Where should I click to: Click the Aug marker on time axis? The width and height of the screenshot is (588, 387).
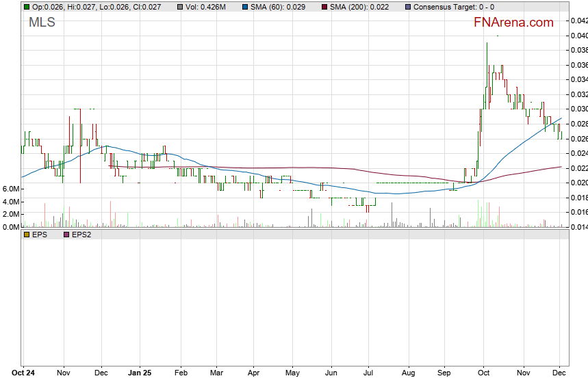(x=409, y=373)
